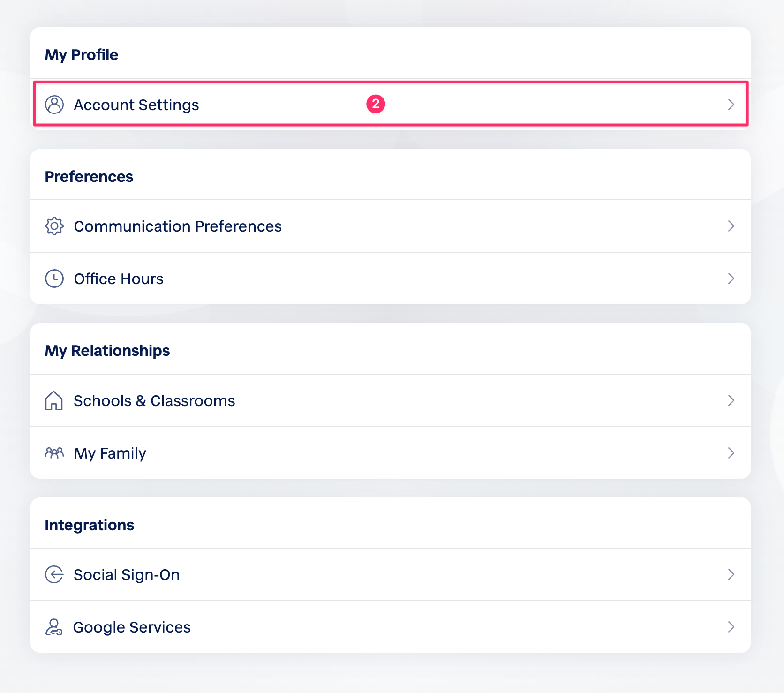Click the Communication Preferences gear icon
The image size is (784, 693).
pyautogui.click(x=54, y=226)
